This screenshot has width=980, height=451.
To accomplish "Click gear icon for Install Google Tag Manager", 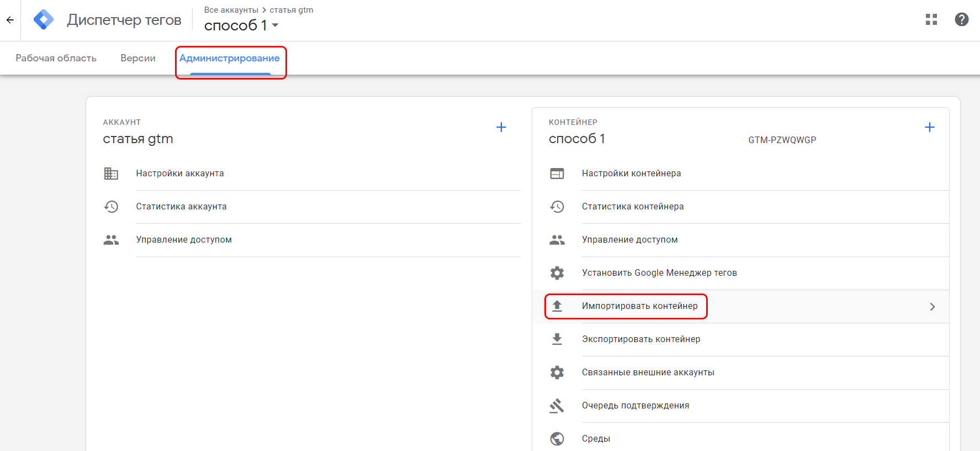I will click(x=557, y=273).
